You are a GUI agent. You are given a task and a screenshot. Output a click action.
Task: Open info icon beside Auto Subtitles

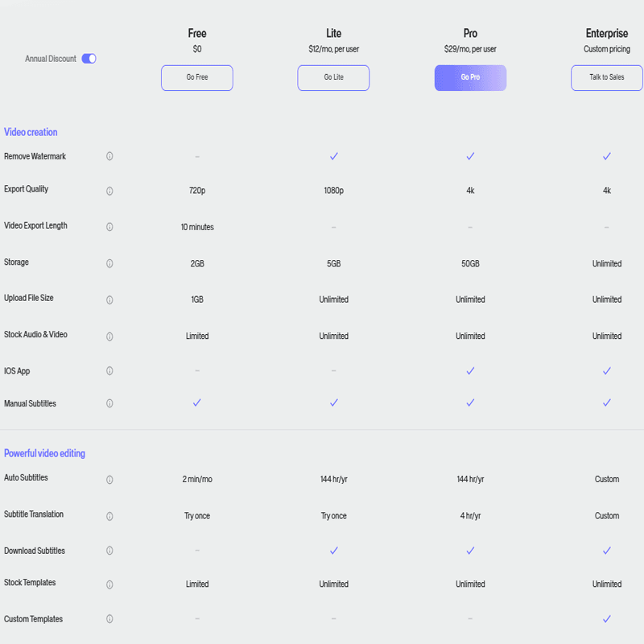tap(109, 479)
